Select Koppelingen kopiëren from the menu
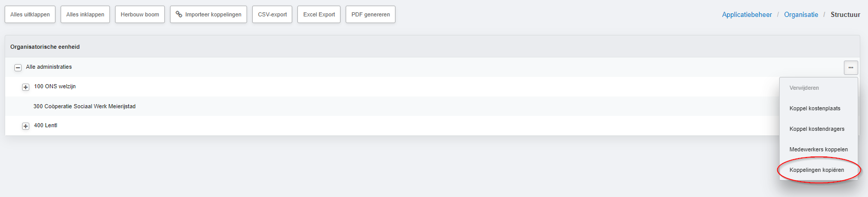 coord(817,170)
